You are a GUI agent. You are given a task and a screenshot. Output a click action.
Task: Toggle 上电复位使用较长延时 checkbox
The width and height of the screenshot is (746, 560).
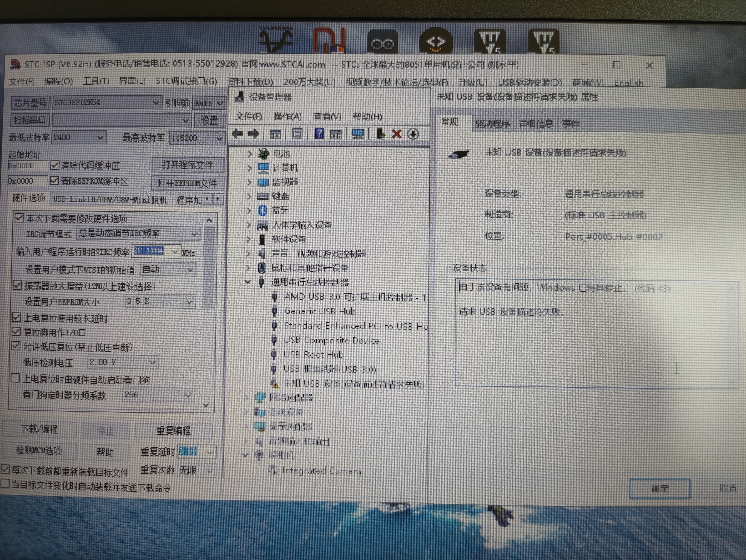tap(16, 317)
